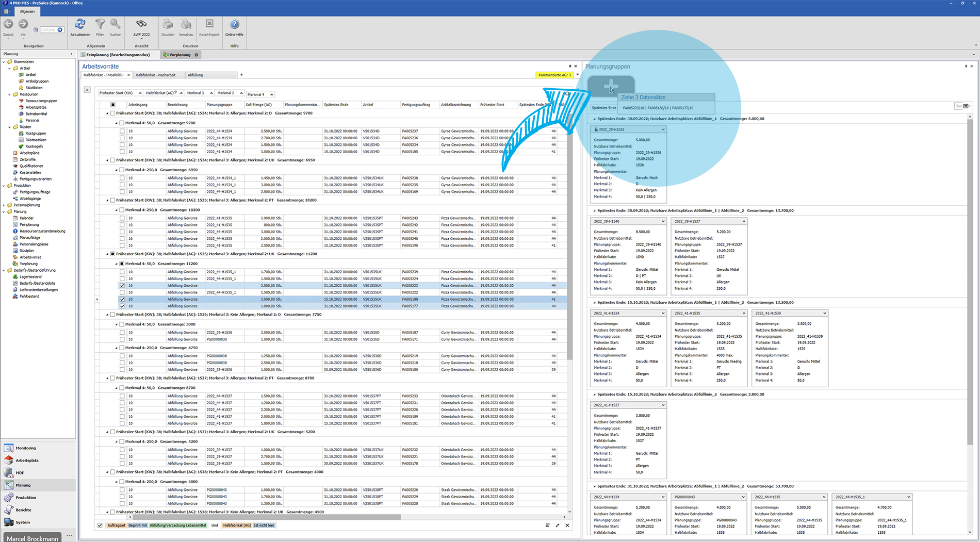
Task: Open the MDE module in sidebar
Action: pyautogui.click(x=38, y=473)
